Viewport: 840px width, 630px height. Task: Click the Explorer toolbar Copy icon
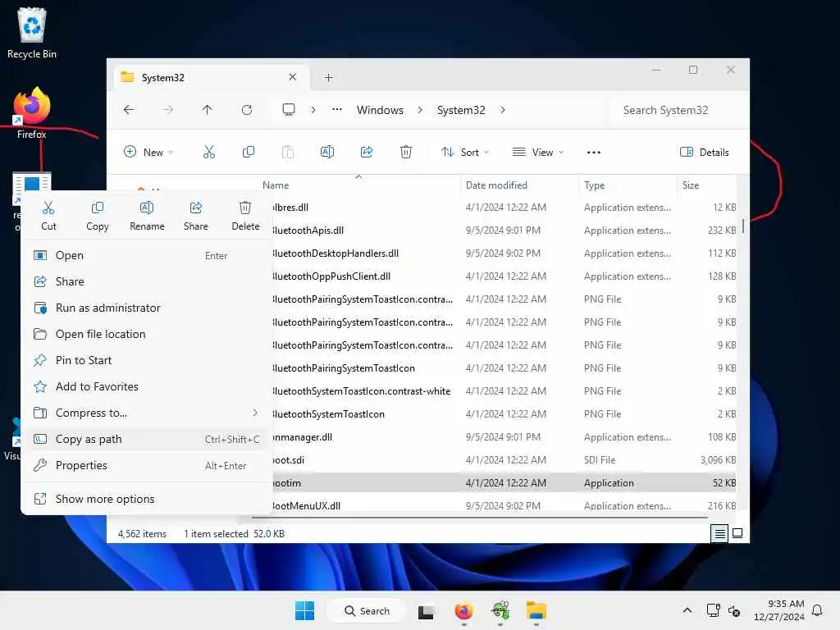249,152
